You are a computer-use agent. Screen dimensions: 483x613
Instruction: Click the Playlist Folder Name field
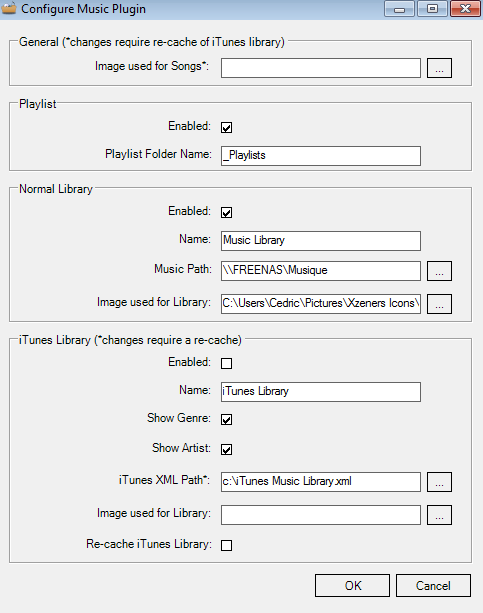(321, 156)
